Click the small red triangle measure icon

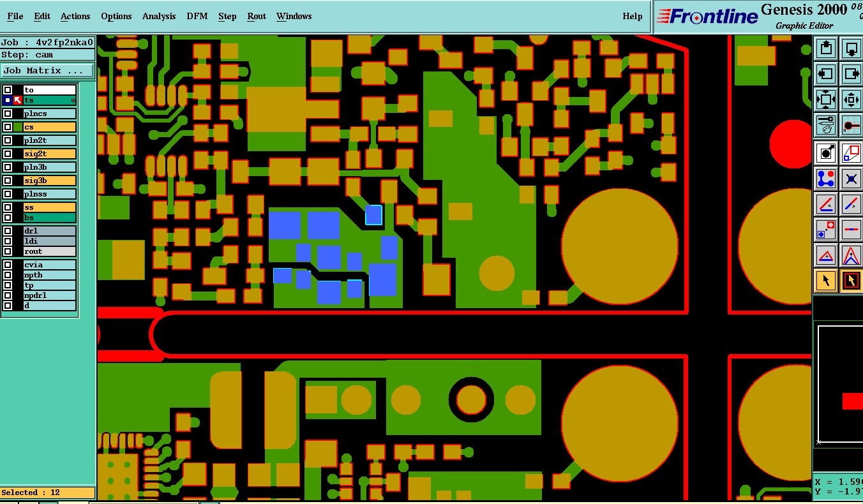pos(826,255)
